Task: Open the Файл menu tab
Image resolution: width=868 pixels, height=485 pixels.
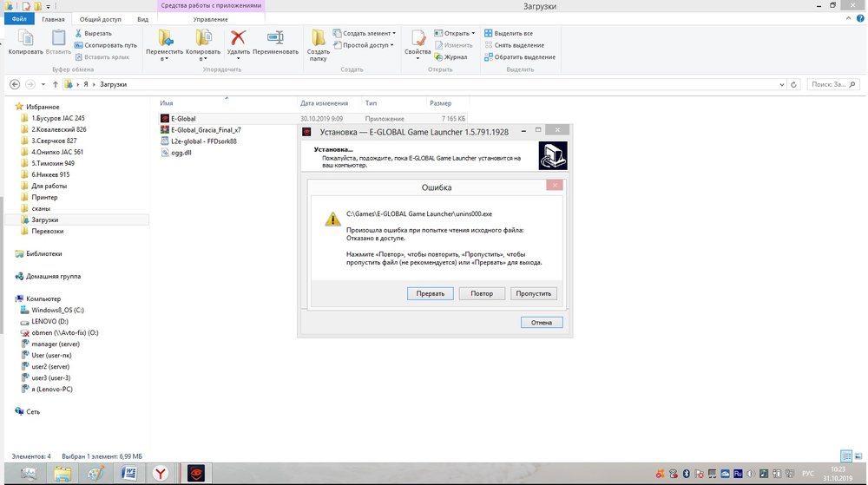Action: 18,18
